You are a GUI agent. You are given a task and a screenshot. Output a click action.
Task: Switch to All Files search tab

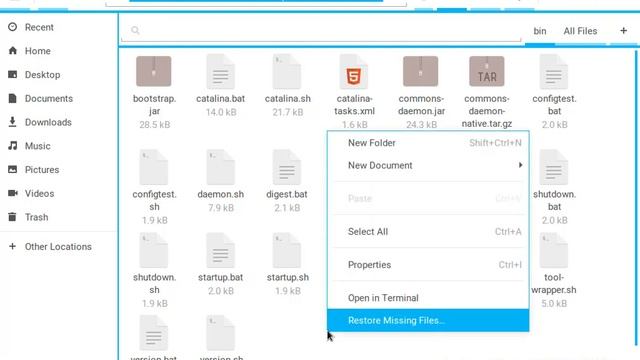(x=580, y=31)
